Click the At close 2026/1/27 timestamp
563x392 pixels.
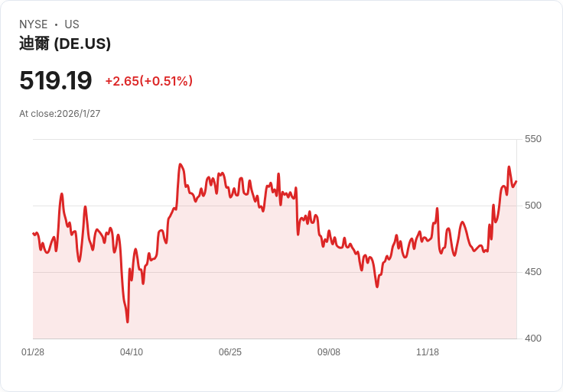[x=60, y=114]
